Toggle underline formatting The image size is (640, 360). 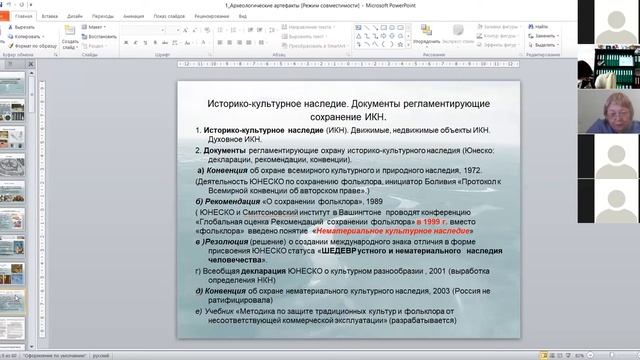145,42
